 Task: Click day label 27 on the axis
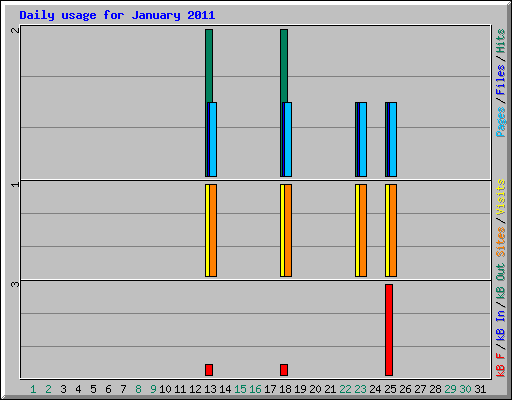tap(420, 389)
